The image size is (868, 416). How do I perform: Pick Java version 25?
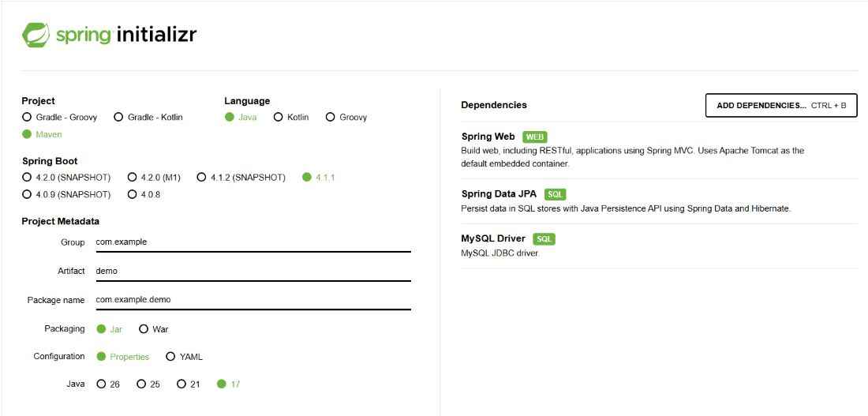148,384
